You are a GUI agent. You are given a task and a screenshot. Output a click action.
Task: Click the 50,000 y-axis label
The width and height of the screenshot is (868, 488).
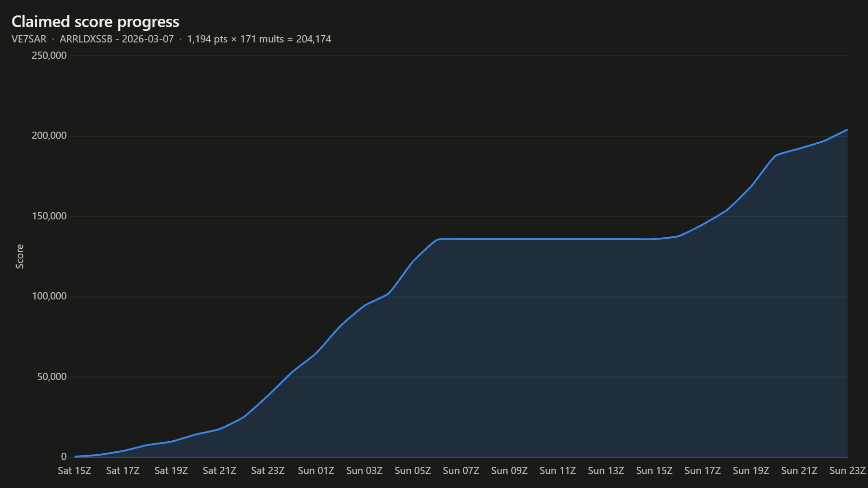point(52,377)
